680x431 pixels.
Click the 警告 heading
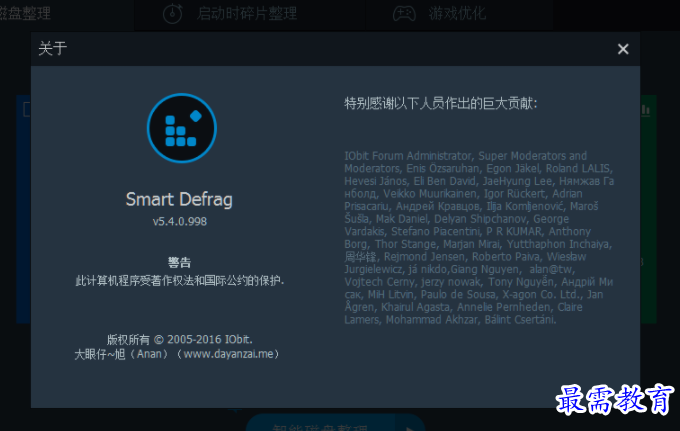[179, 262]
